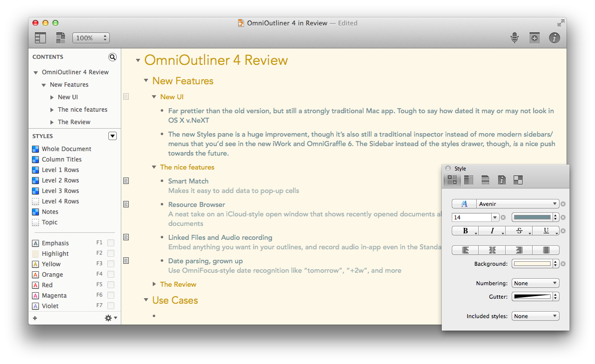Open note icon beside Smart Match
Screen dimensions: 595x364
pyautogui.click(x=126, y=181)
